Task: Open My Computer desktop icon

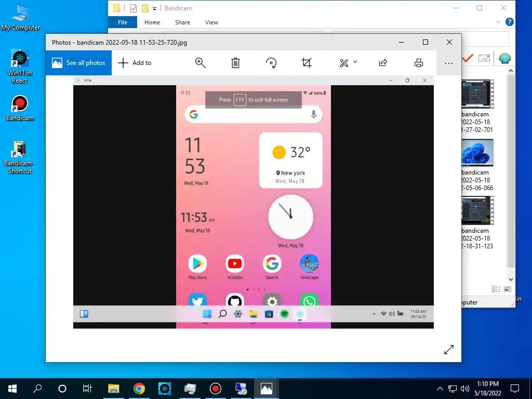Action: tap(20, 17)
